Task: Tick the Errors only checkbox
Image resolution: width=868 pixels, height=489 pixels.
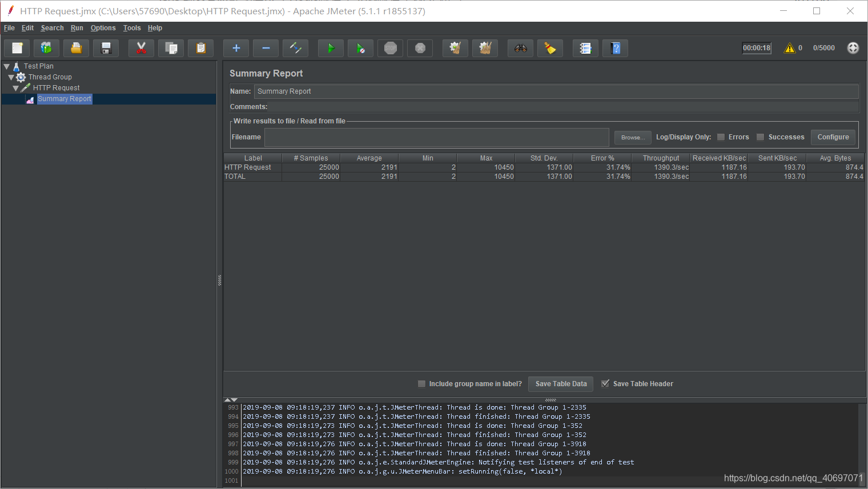Action: tap(721, 137)
